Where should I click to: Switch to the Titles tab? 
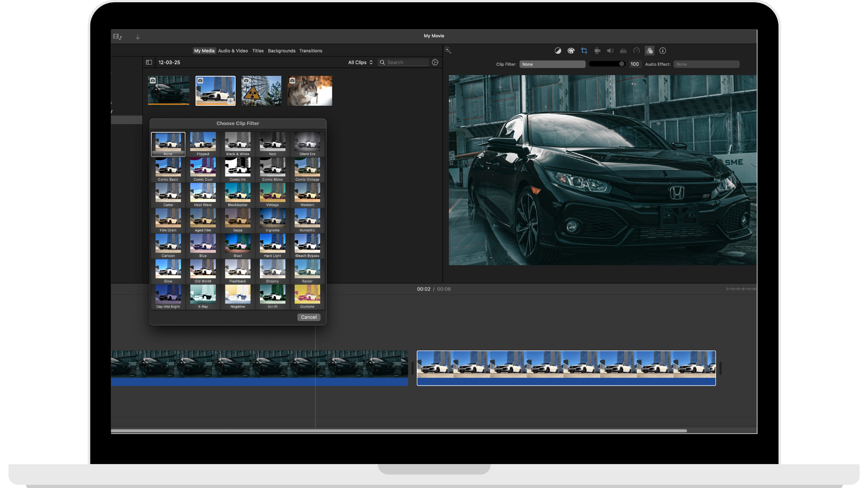coord(258,51)
